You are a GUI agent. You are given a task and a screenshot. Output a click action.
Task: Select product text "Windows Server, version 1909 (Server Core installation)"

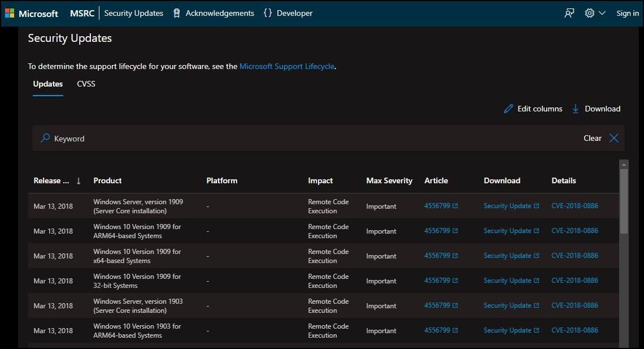click(x=138, y=206)
